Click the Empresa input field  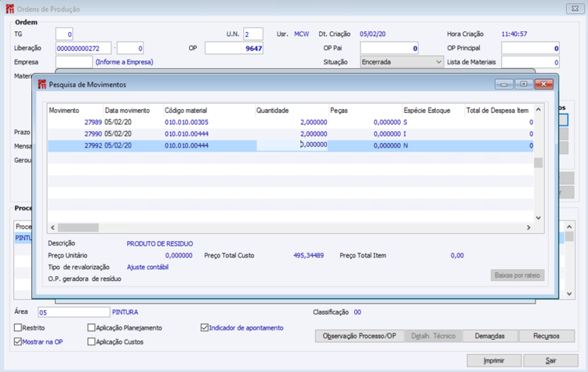point(74,61)
